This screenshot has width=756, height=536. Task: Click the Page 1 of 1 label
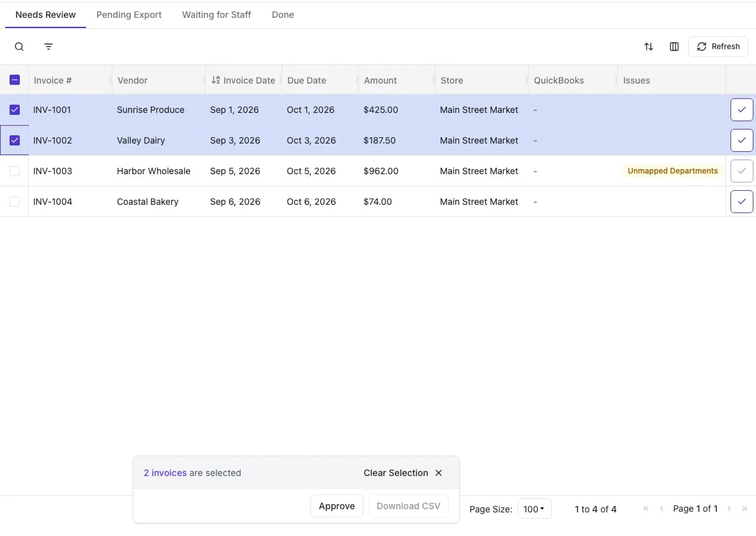(695, 509)
